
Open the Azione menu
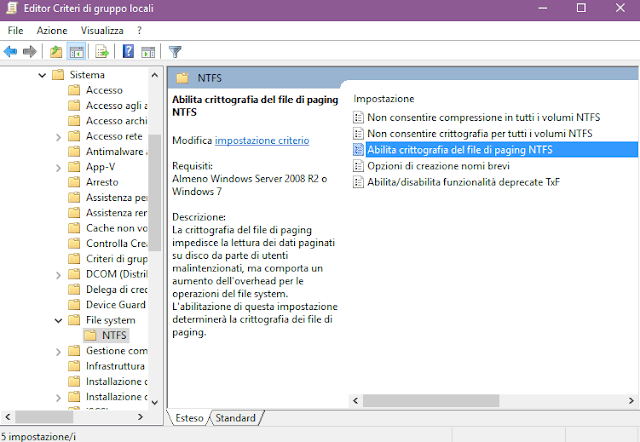coord(52,31)
